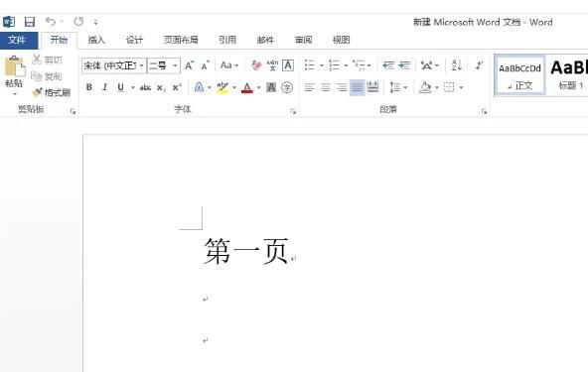Click the Multilevel List icon
588x372 pixels.
click(x=360, y=65)
